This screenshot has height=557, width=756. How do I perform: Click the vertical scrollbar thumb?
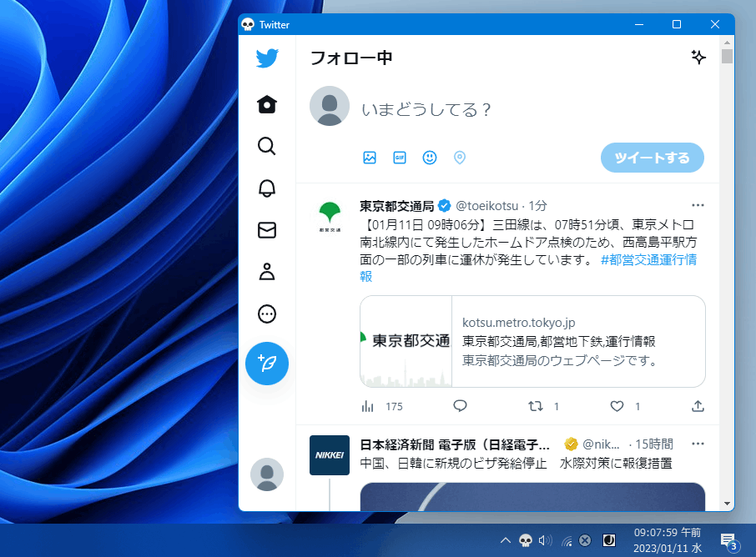pos(727,57)
